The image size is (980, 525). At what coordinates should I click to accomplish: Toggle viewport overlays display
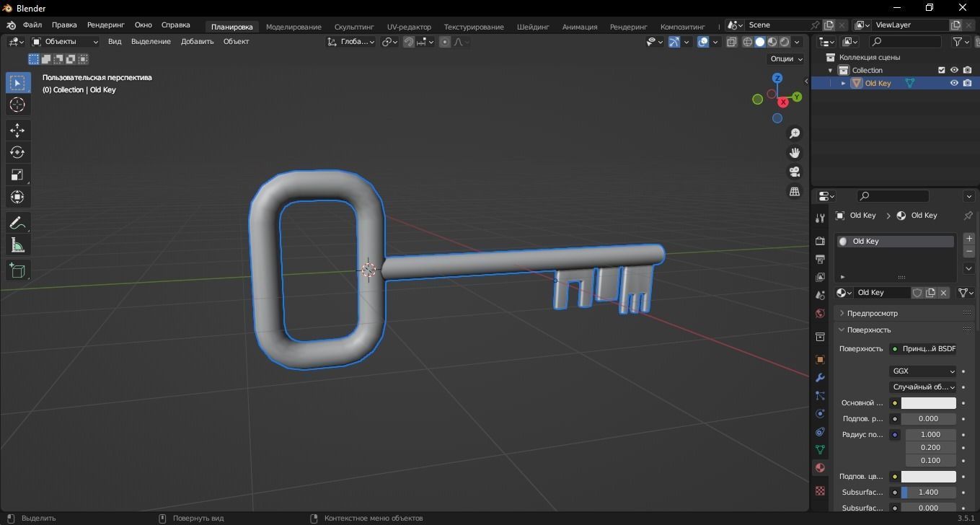(x=703, y=42)
